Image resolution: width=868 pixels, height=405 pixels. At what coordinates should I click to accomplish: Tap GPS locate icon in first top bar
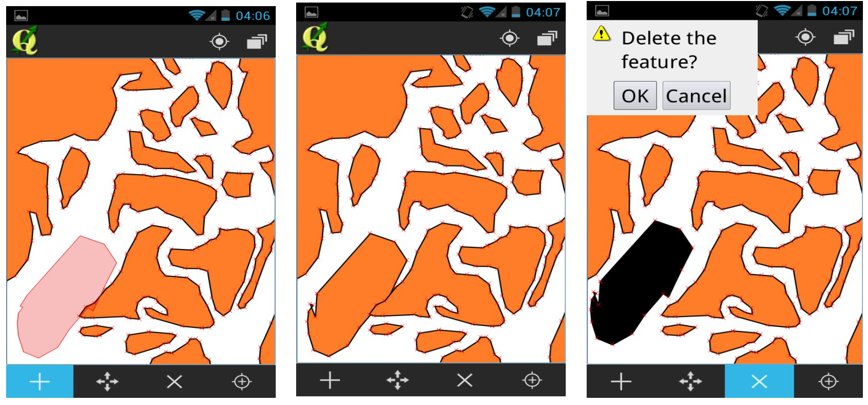pos(220,41)
